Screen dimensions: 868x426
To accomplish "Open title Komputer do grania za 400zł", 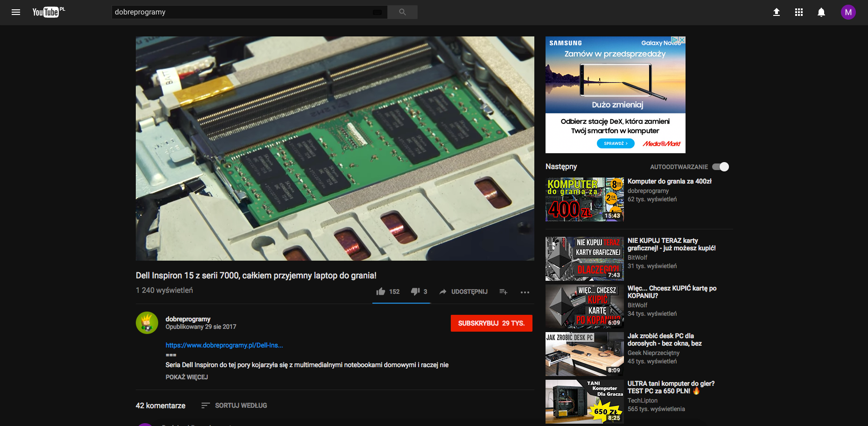I will (670, 181).
